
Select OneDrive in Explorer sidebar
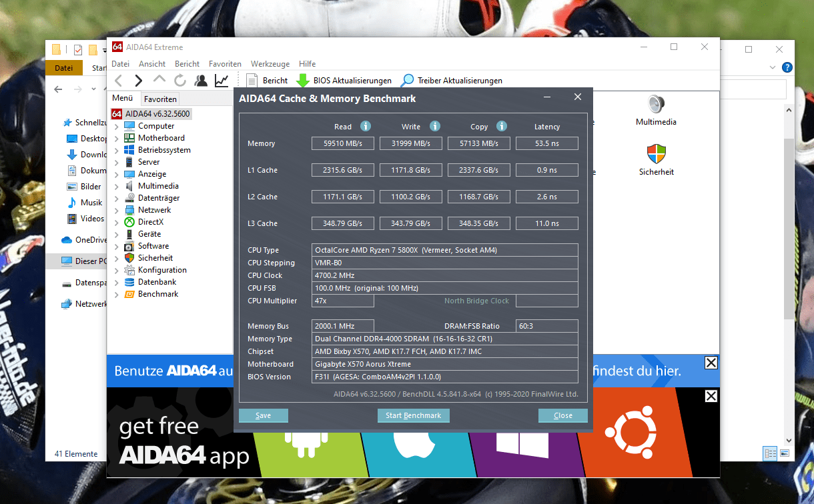coord(84,240)
